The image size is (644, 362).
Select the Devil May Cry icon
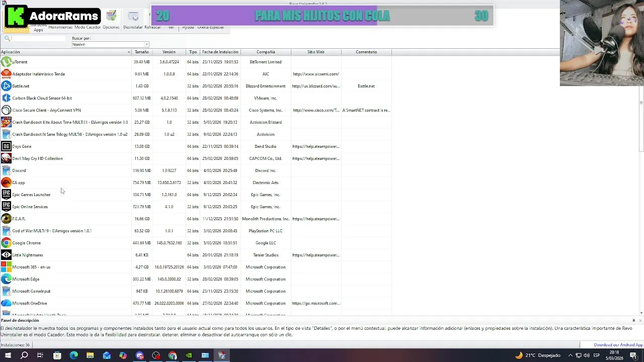click(6, 158)
